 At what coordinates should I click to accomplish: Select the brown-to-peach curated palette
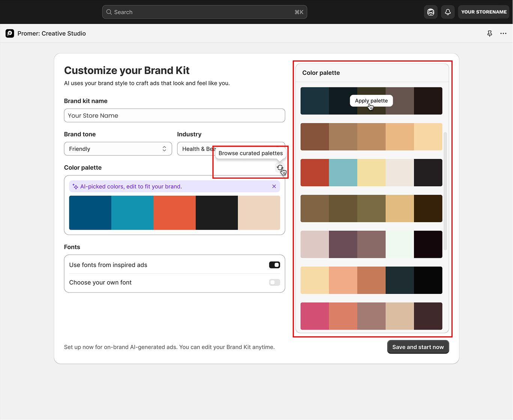click(x=372, y=137)
